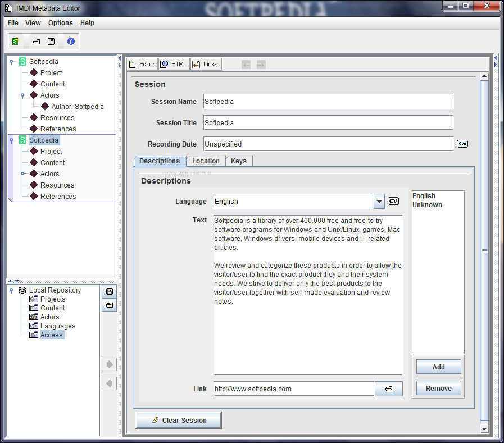Click the scrollbar up arrow
This screenshot has height=443, width=504.
[484, 76]
